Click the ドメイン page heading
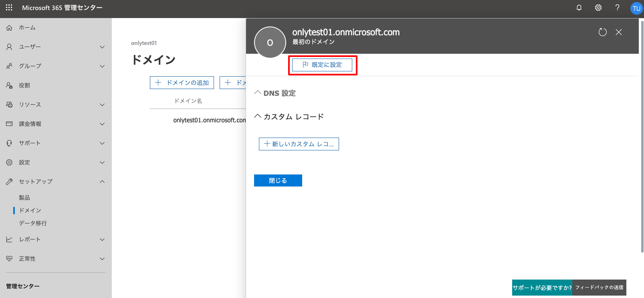The width and height of the screenshot is (644, 298). click(x=153, y=60)
